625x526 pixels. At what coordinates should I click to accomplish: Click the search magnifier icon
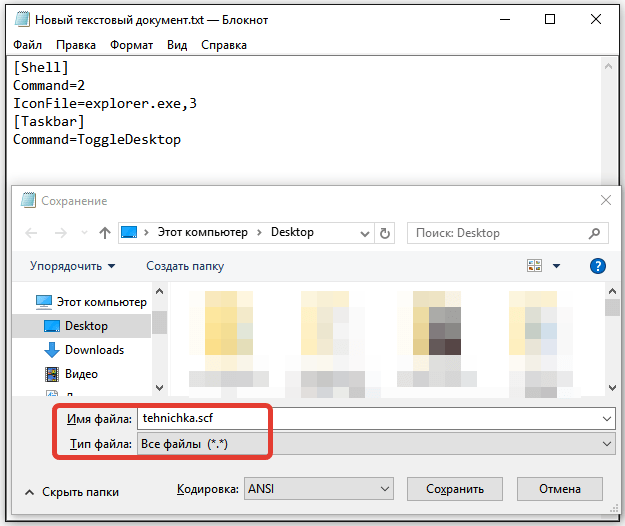click(x=594, y=233)
